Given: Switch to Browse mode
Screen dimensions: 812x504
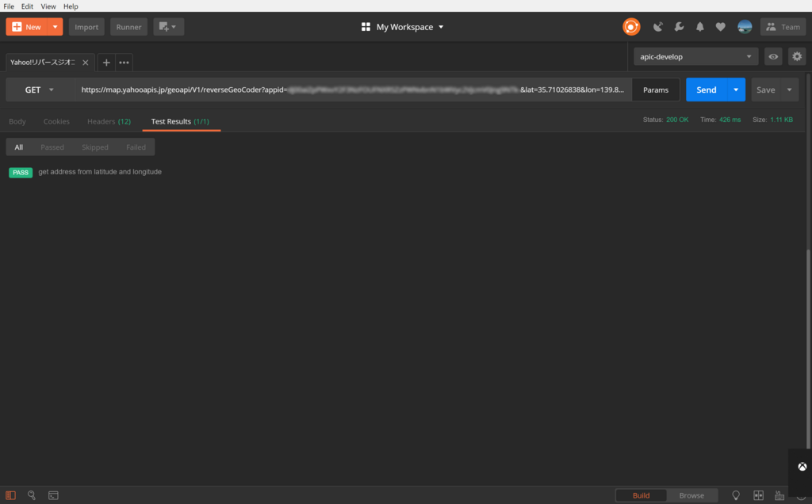Looking at the screenshot, I should [691, 495].
